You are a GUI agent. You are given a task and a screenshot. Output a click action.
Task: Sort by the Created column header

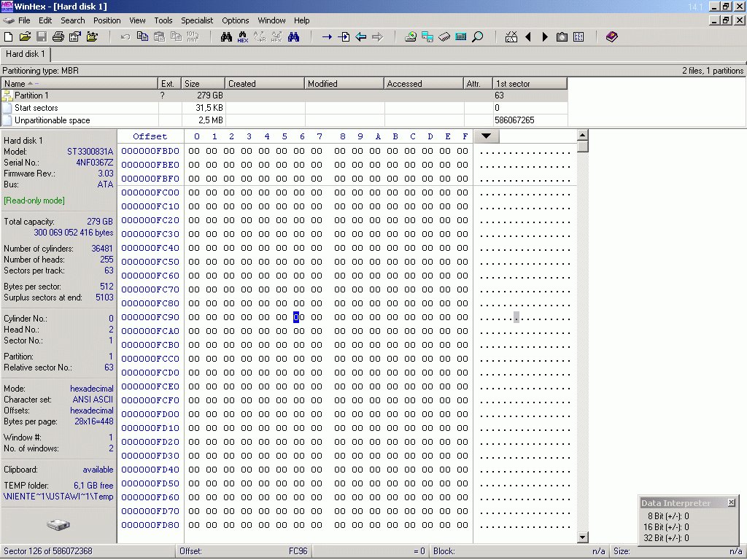[x=264, y=84]
